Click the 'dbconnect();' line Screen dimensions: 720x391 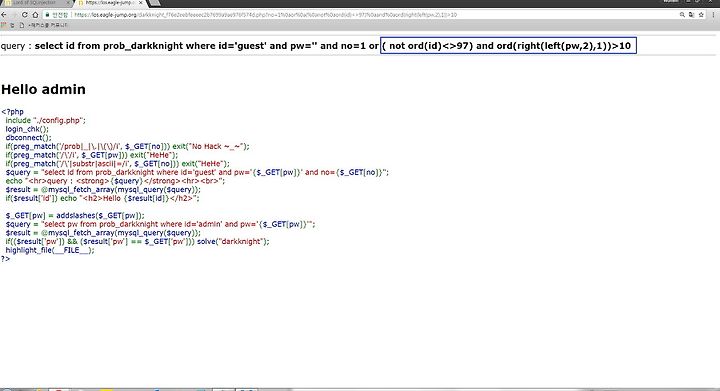[28, 138]
